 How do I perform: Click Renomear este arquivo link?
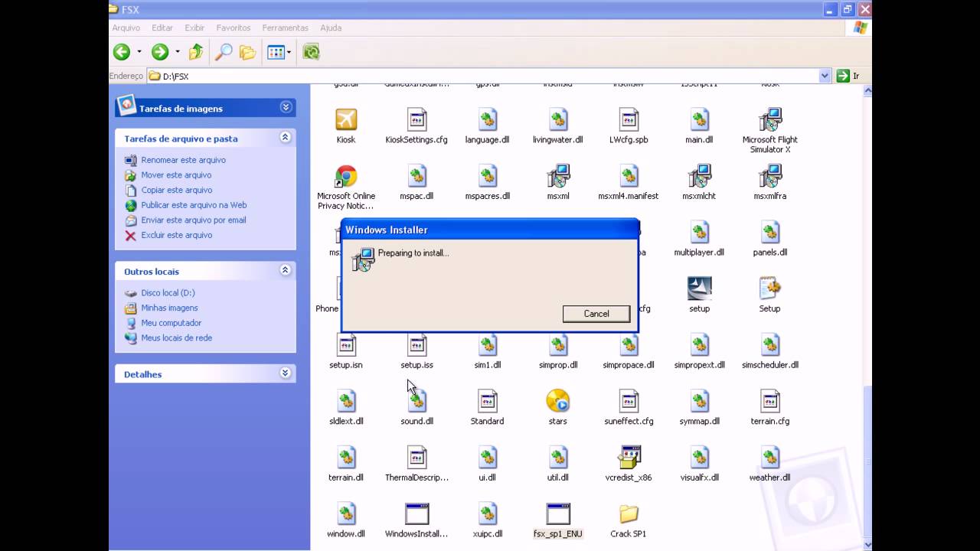pyautogui.click(x=183, y=160)
